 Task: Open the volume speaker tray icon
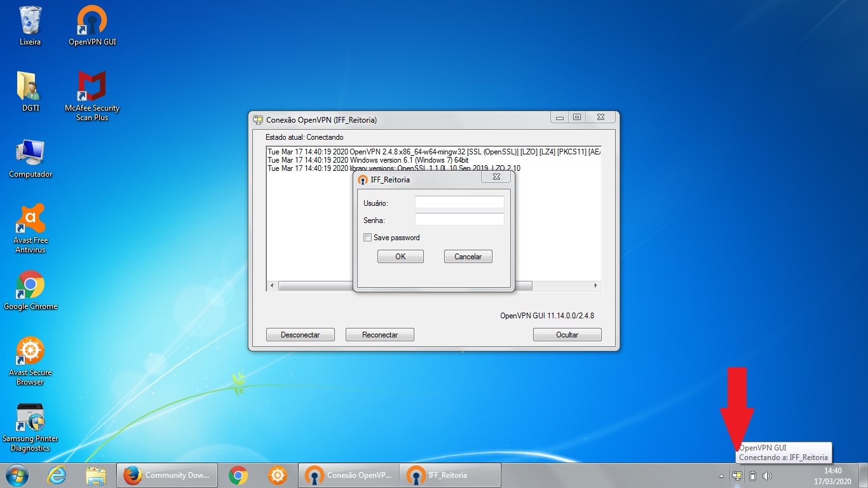point(767,476)
